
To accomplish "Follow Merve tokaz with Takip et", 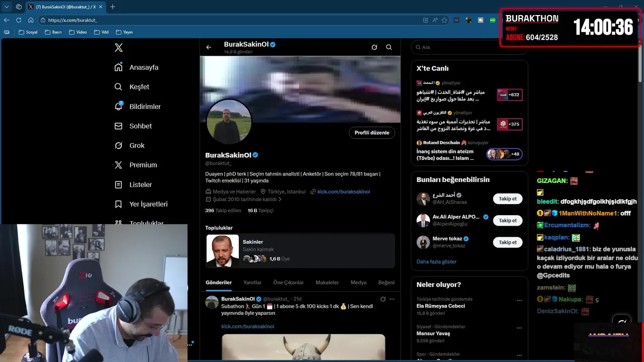I will (508, 242).
